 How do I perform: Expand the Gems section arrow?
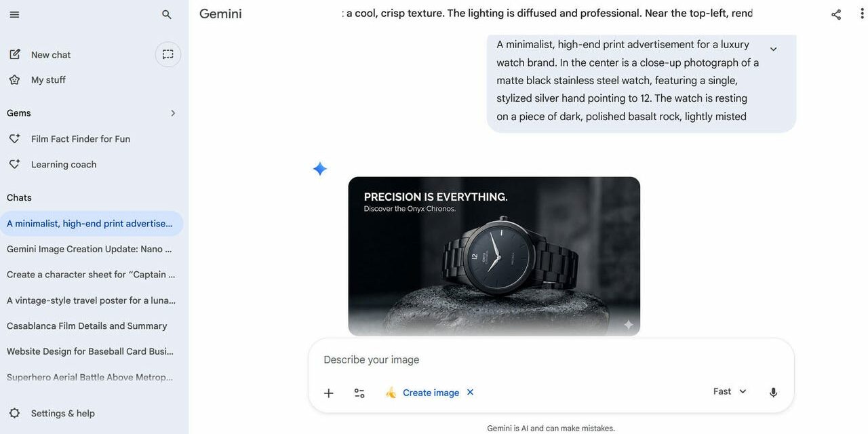[173, 113]
